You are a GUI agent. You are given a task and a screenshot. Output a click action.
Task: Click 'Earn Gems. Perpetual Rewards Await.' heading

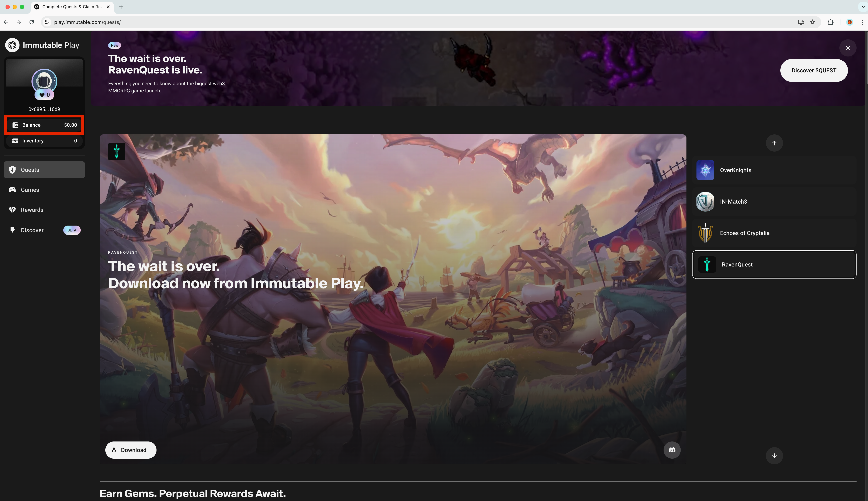click(192, 493)
